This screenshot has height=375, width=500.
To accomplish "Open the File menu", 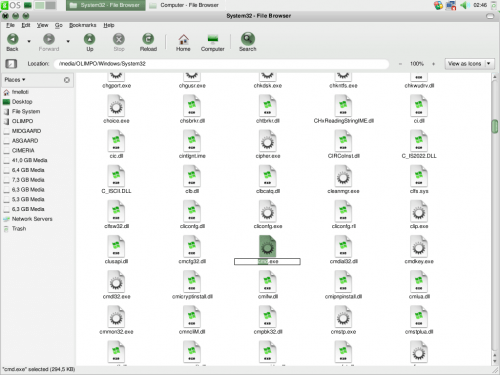I will pos(10,25).
